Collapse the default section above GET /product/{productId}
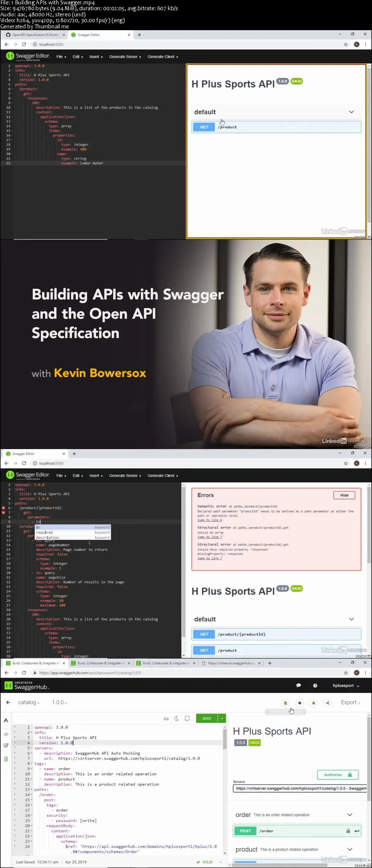372x868 pixels. [x=351, y=619]
